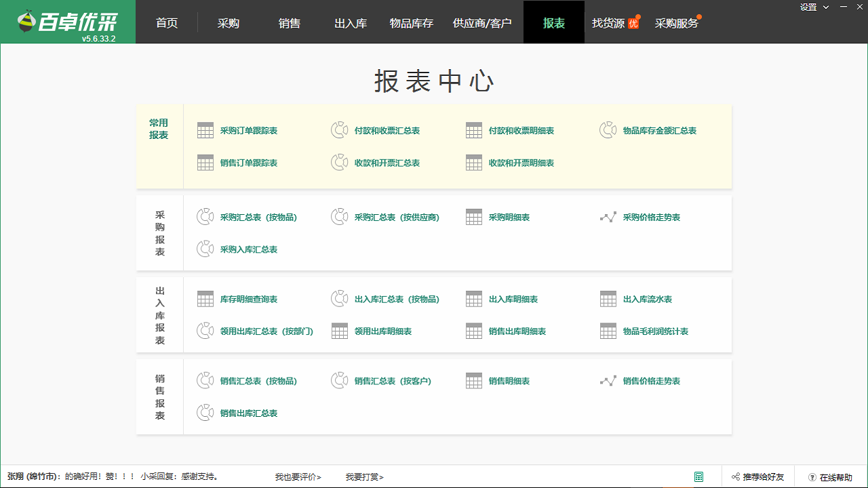Open the 销售订单跟踪表 table icon
This screenshot has width=868, height=488.
click(205, 163)
